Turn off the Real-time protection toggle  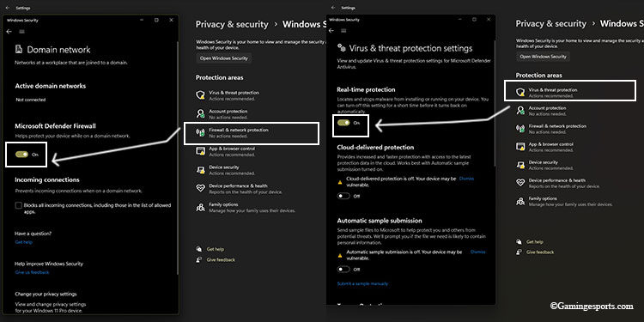point(343,123)
